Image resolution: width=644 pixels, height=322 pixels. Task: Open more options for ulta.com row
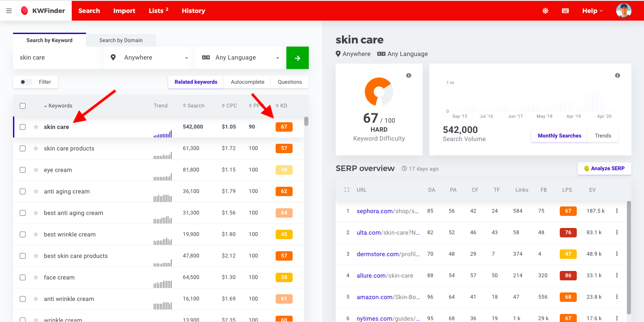point(617,232)
